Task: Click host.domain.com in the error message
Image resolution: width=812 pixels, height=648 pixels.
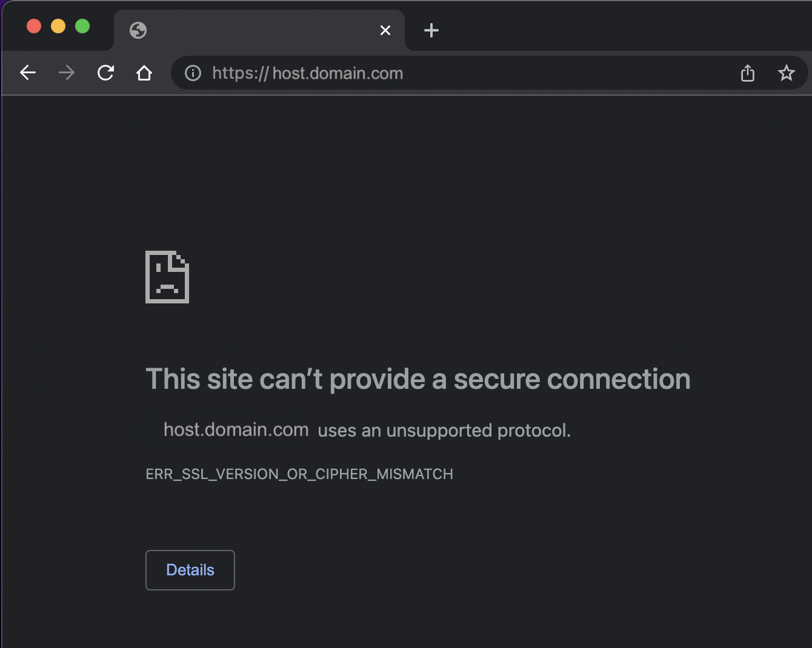Action: 236,429
